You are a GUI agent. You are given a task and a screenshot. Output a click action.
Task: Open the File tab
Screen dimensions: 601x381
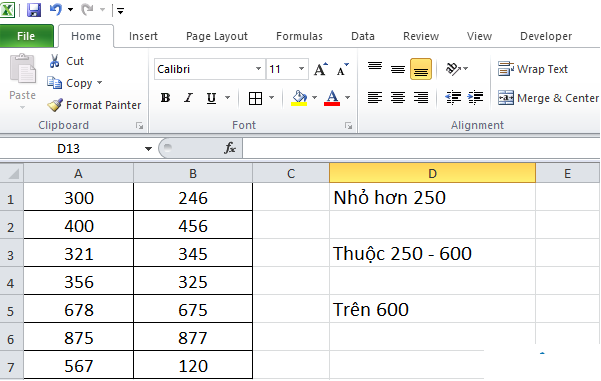point(26,36)
